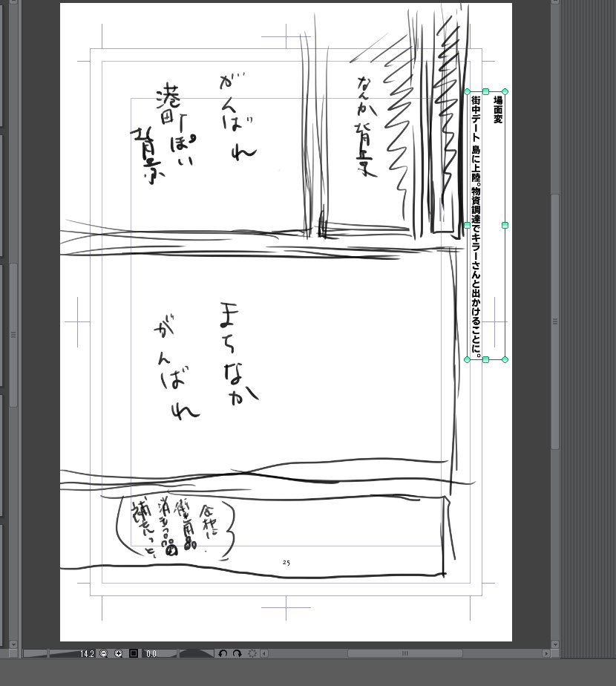The height and width of the screenshot is (686, 616).
Task: Click the text box's right middle handle
Action: click(x=505, y=225)
